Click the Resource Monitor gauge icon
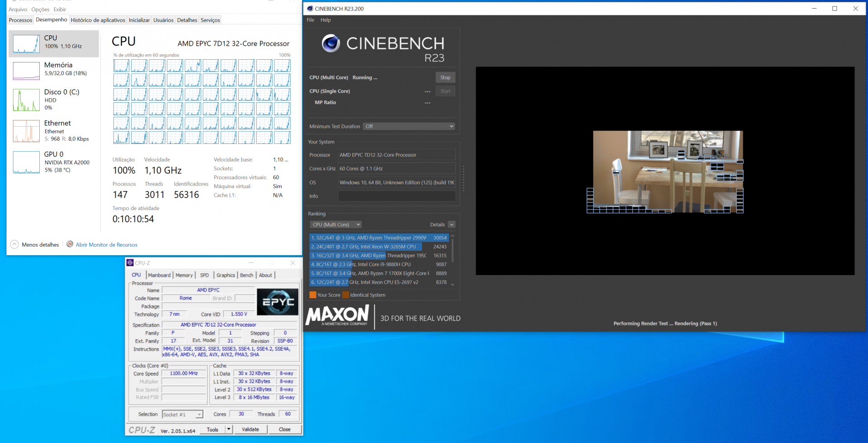868x443 pixels. pyautogui.click(x=70, y=244)
